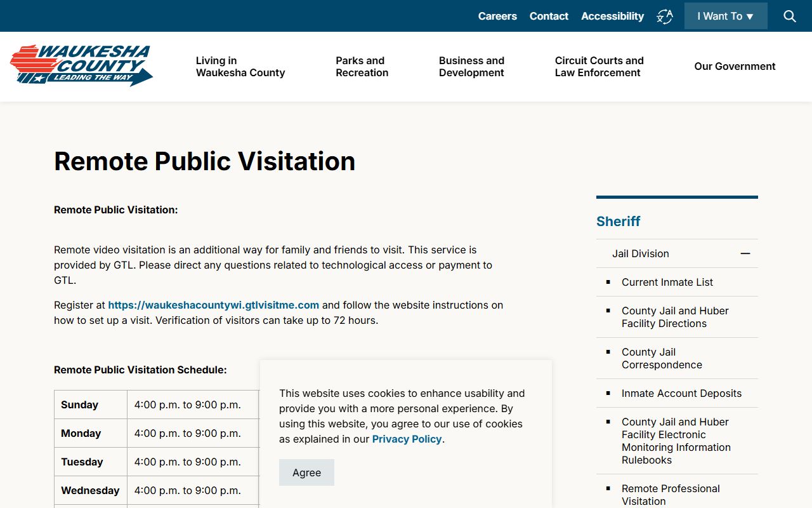Open Parks and Recreation menu
812x508 pixels.
point(362,67)
